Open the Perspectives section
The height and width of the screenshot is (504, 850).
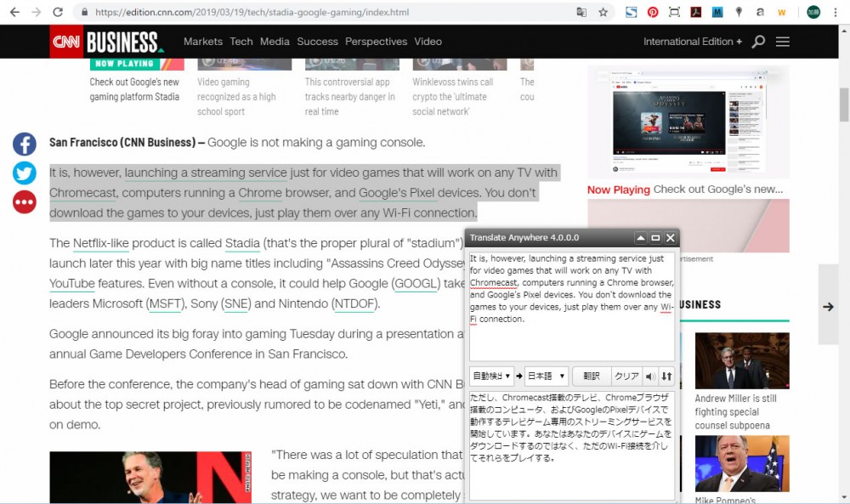377,41
